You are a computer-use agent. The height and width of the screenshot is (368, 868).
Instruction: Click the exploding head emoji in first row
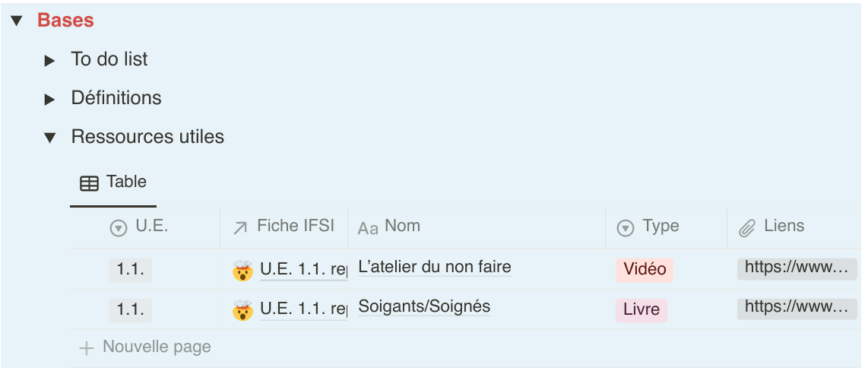[x=242, y=270]
